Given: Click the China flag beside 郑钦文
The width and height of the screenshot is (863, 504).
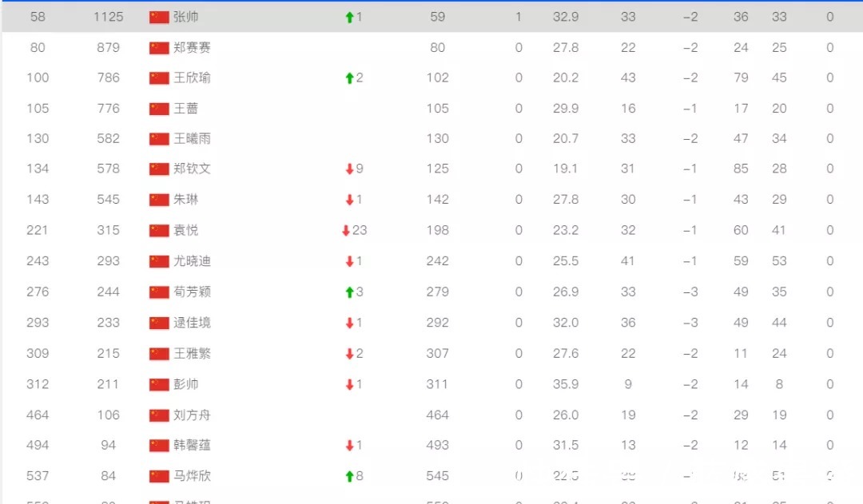Looking at the screenshot, I should pyautogui.click(x=159, y=169).
